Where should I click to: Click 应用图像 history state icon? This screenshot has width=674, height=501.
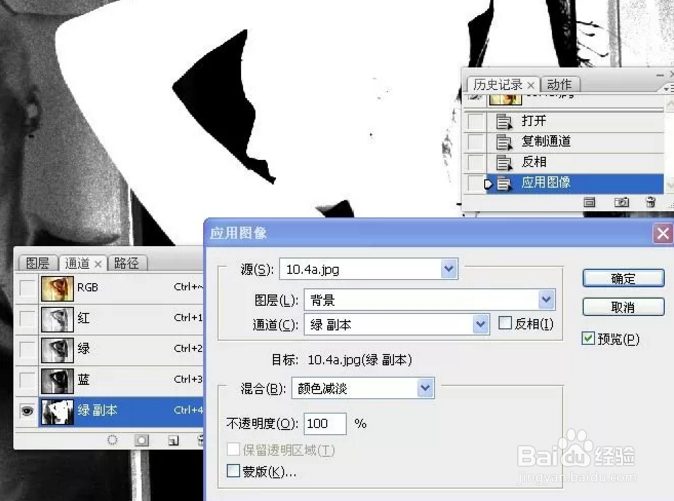click(504, 183)
